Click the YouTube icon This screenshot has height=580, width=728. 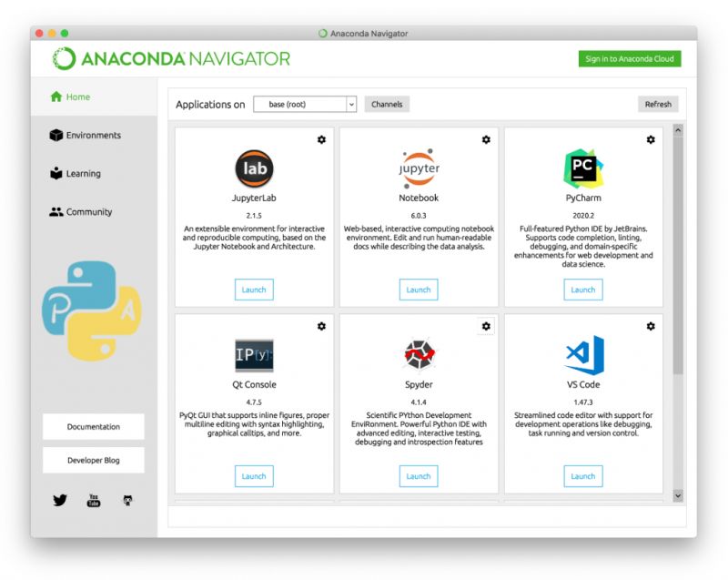pos(94,499)
